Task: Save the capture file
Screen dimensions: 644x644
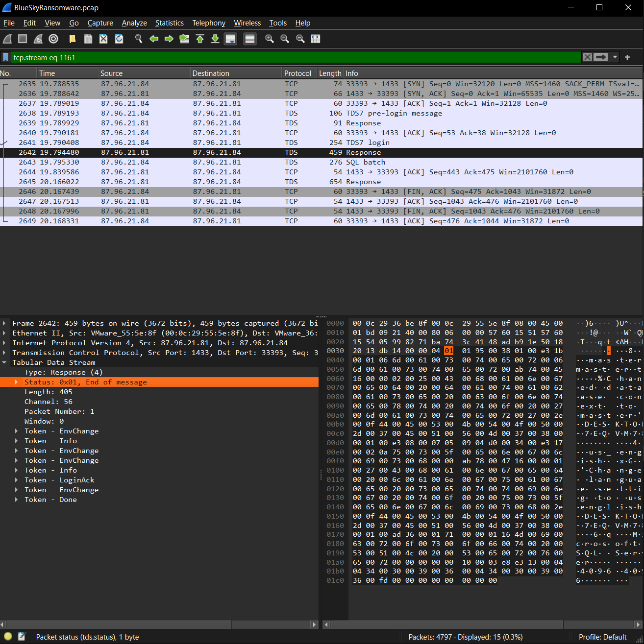Action: [88, 39]
